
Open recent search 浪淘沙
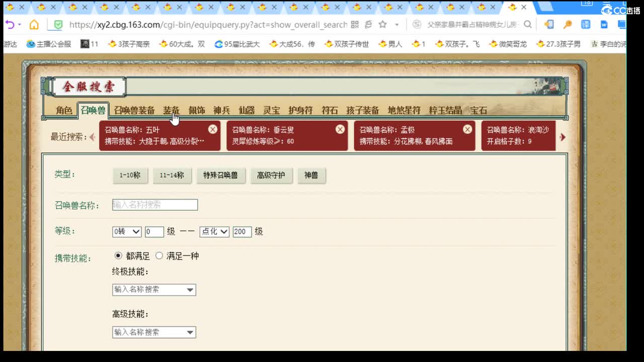coord(518,135)
